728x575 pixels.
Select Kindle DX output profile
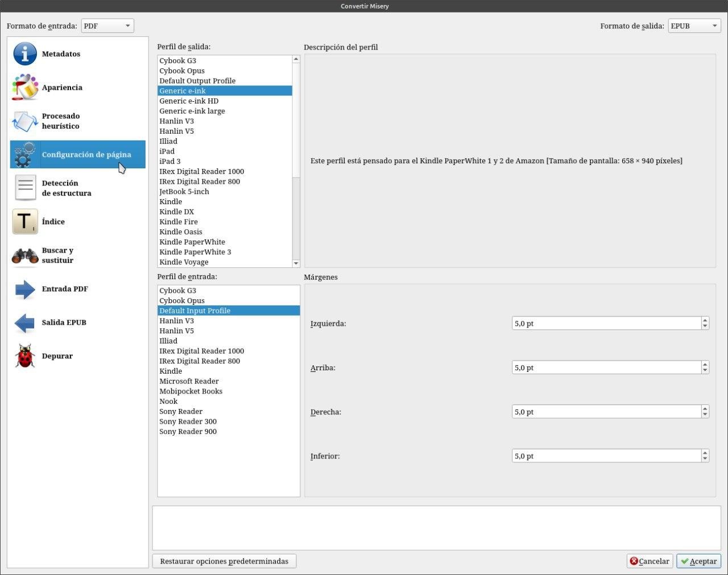pos(225,212)
